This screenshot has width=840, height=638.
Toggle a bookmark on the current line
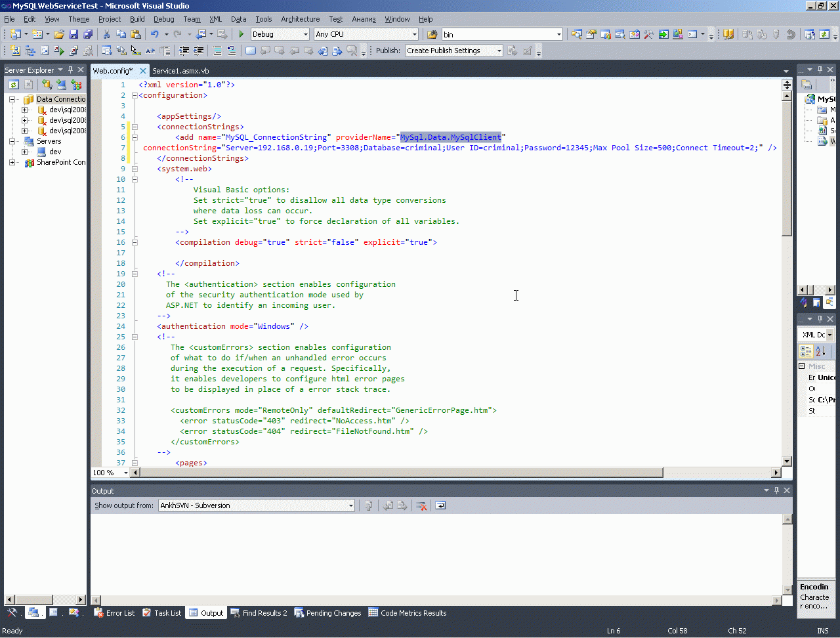click(x=251, y=51)
